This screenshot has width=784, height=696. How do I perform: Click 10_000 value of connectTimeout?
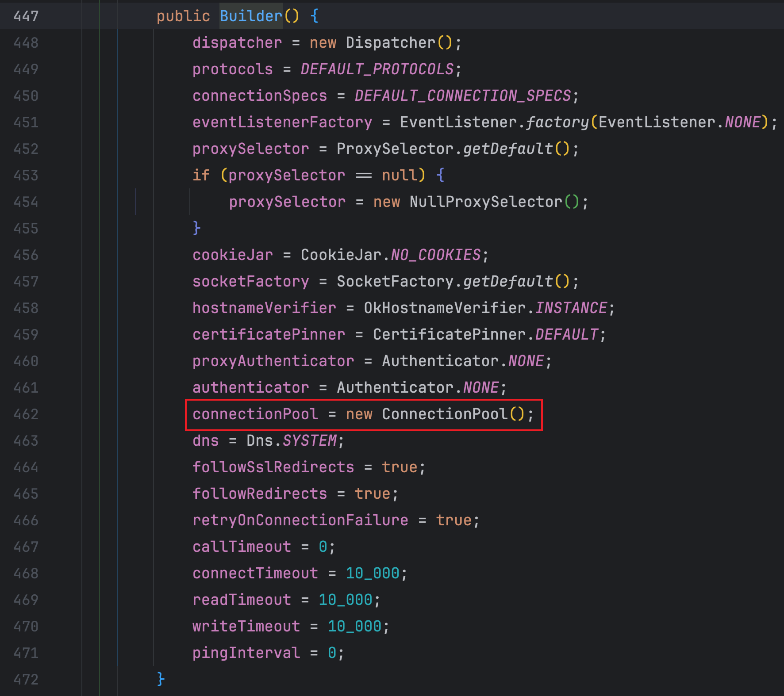tap(373, 574)
